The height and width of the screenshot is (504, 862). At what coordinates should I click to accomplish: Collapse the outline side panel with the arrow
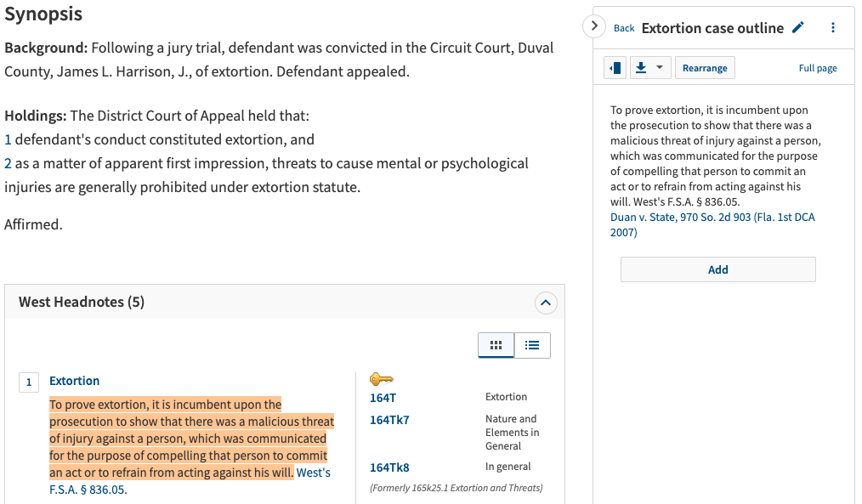595,26
